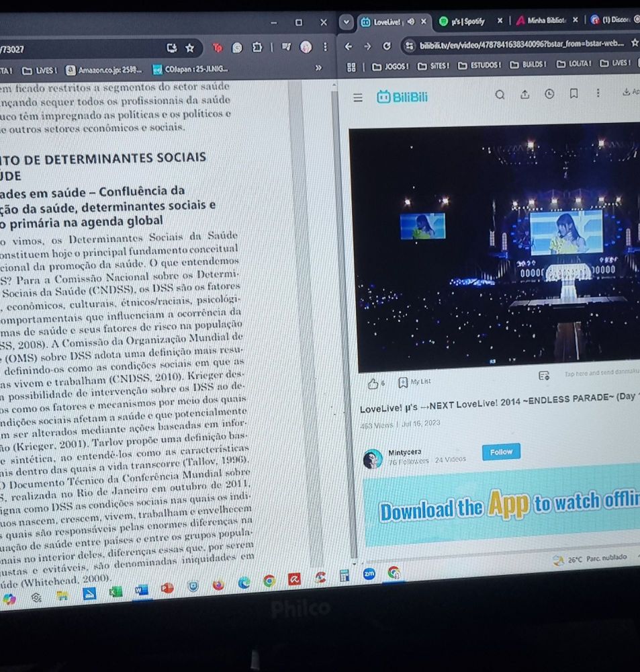Open the CDJapan bookmark in left window
640x672 pixels.
pos(191,69)
